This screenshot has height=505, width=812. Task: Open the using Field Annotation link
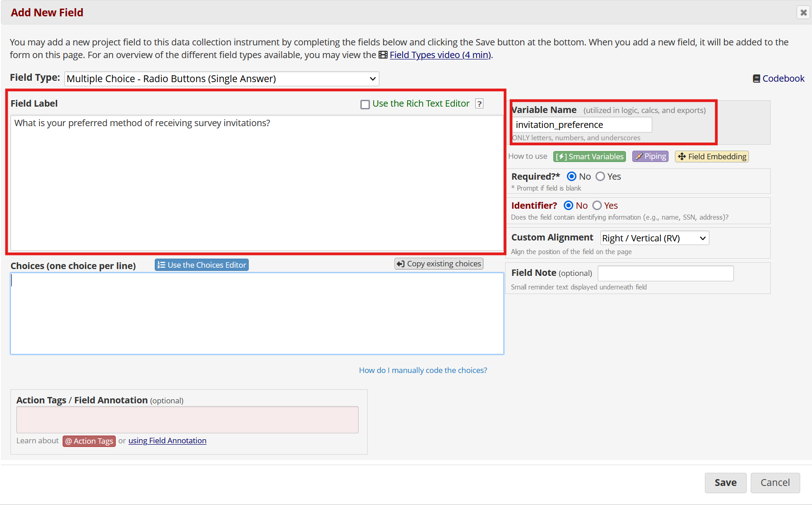pyautogui.click(x=167, y=441)
